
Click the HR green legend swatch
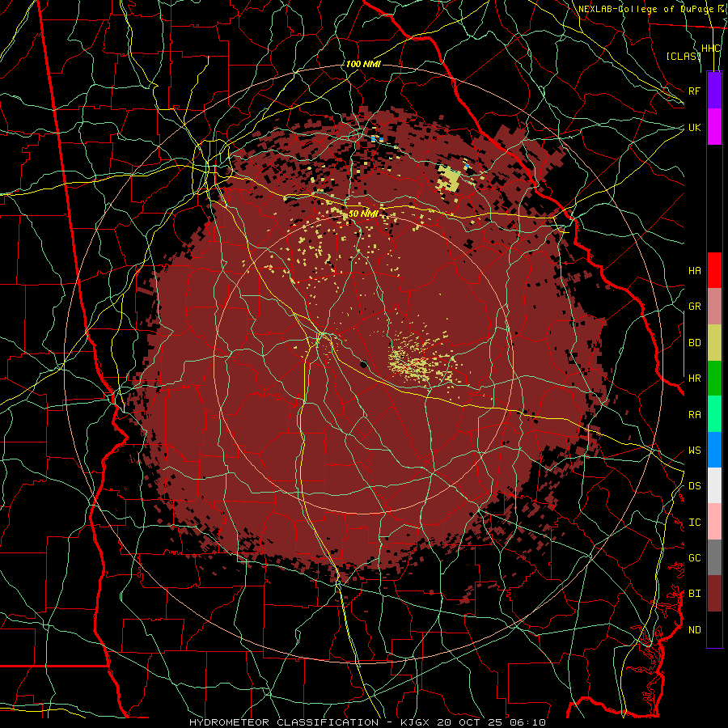click(714, 379)
